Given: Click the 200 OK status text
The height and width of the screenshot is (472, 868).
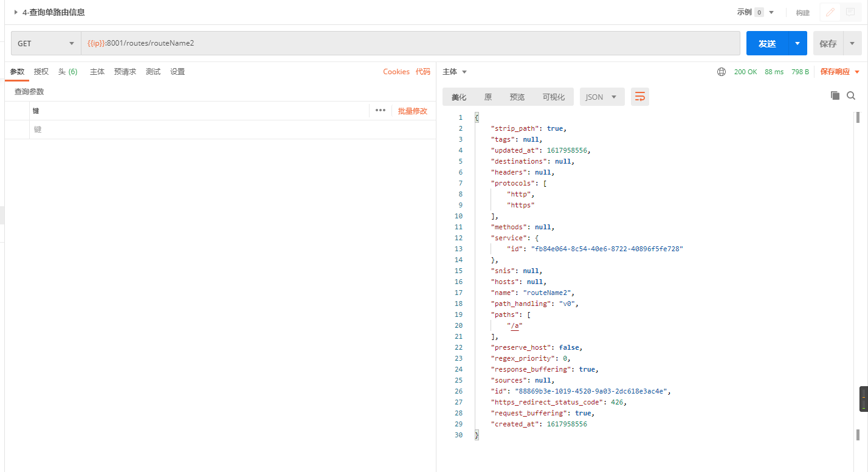Looking at the screenshot, I should click(x=745, y=72).
